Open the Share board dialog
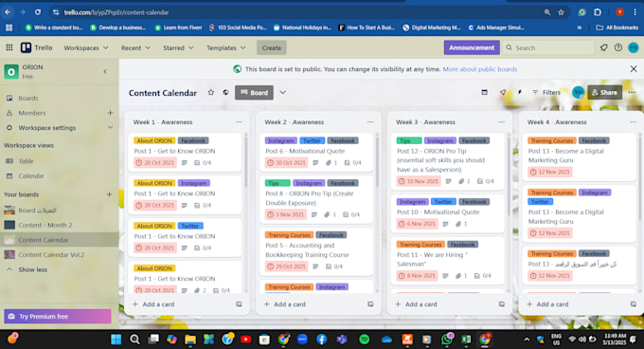This screenshot has width=644, height=349. [604, 93]
